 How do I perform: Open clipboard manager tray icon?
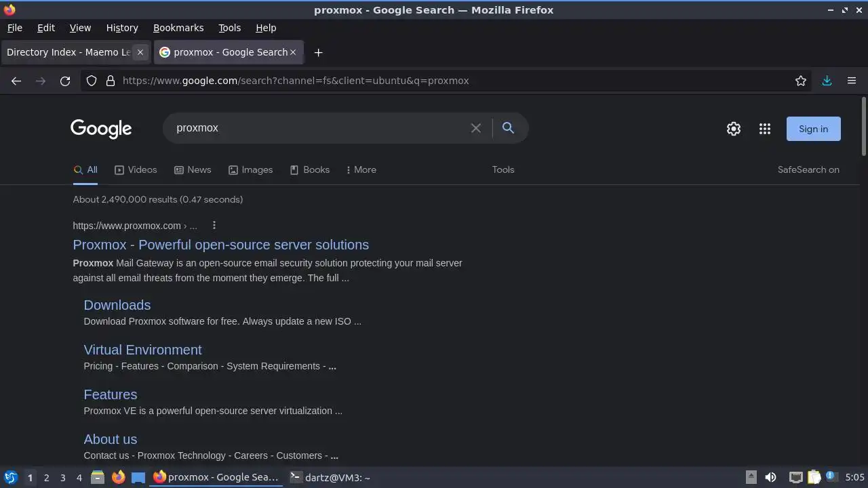(x=814, y=478)
